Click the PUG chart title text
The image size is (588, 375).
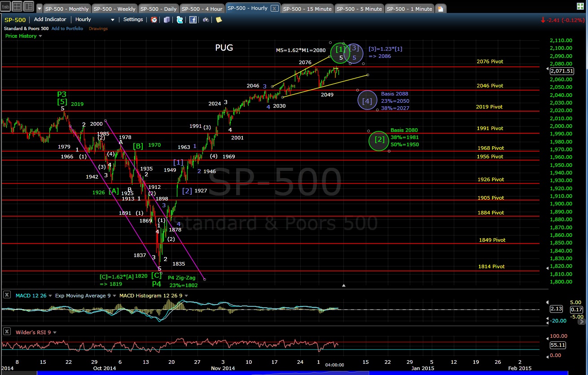click(x=224, y=48)
